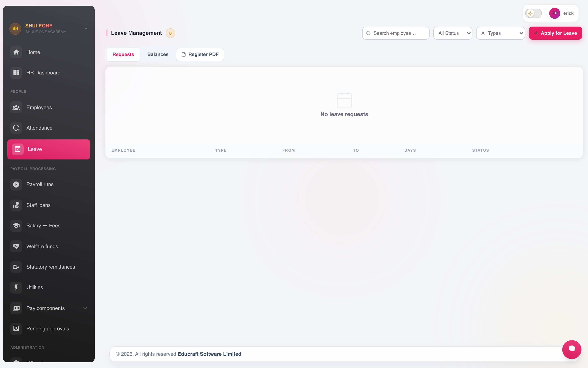Click the SHULE ONE ACADEMY subtitle

[x=46, y=32]
